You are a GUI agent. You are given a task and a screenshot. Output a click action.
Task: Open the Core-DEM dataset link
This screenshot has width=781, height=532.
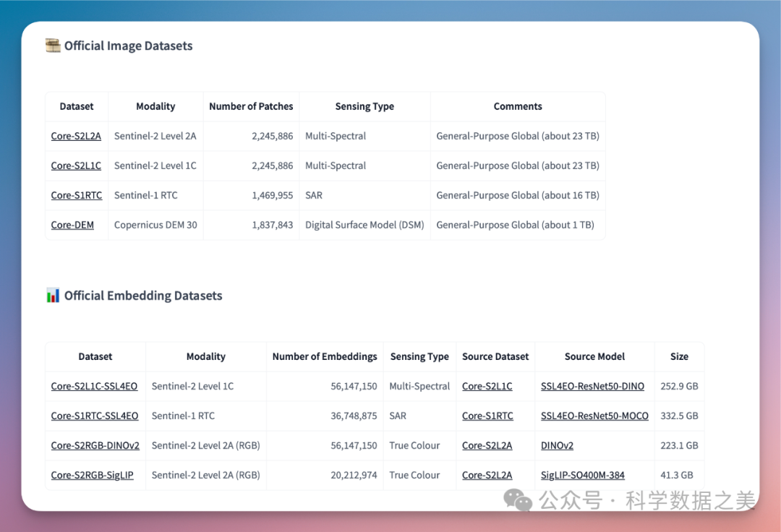72,225
